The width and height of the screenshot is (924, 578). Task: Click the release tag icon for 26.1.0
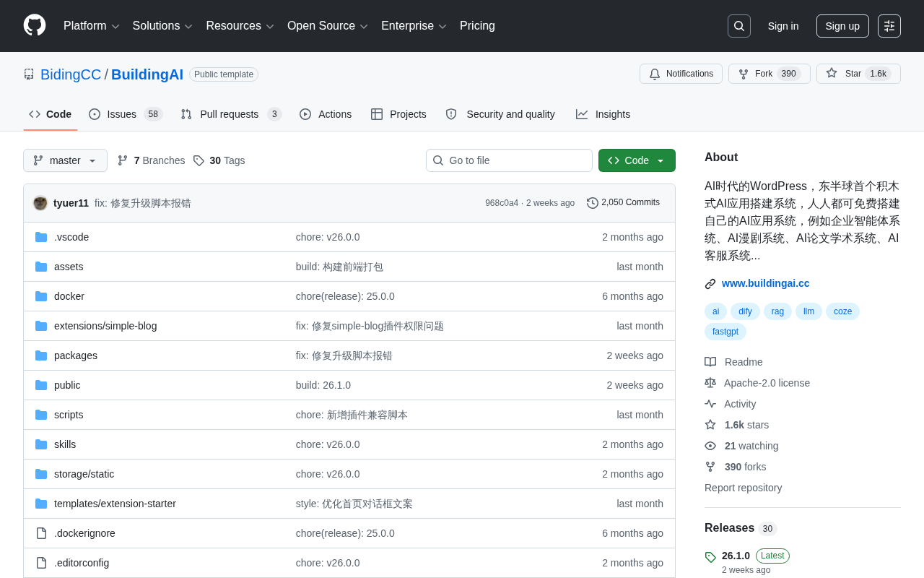point(710,557)
